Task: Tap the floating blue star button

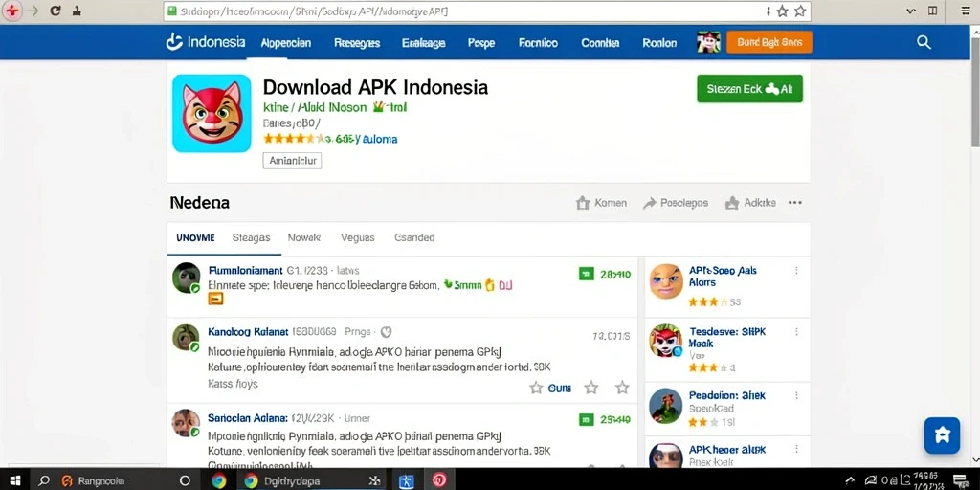Action: (942, 435)
